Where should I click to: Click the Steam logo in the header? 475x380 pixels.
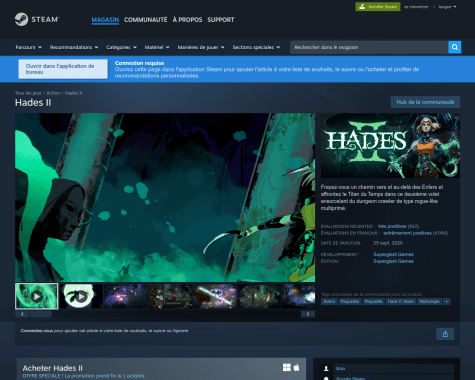37,19
